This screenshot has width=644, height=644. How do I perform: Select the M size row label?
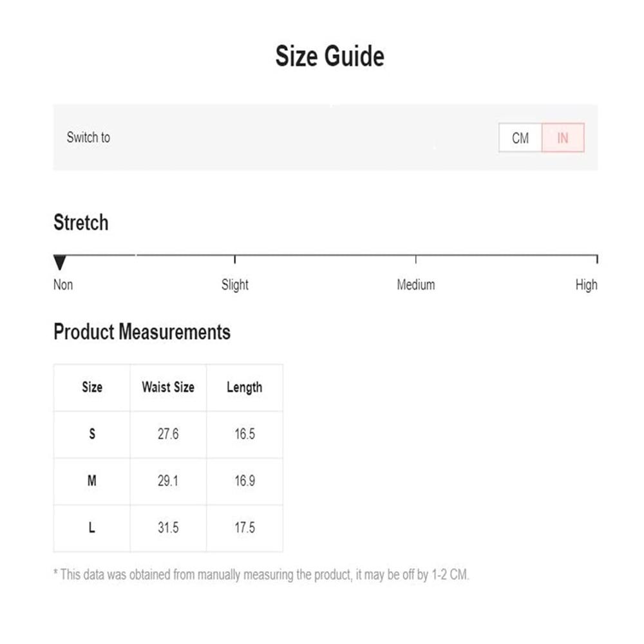tap(92, 481)
